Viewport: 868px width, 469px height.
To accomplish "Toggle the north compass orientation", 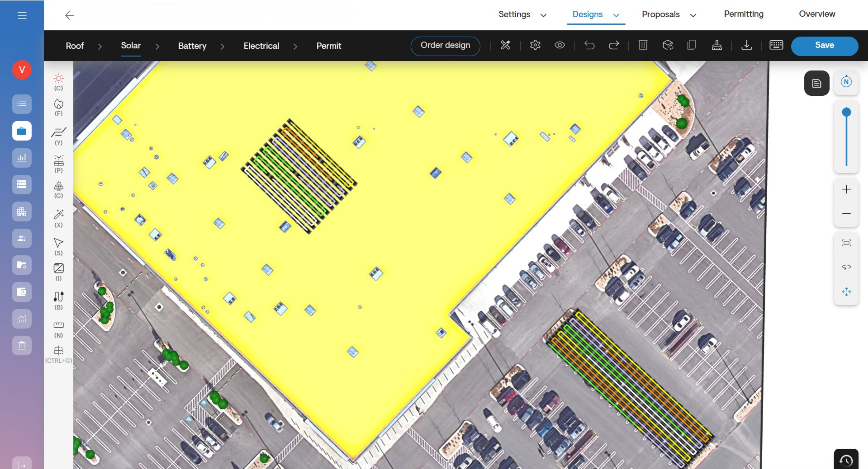I will click(x=846, y=82).
